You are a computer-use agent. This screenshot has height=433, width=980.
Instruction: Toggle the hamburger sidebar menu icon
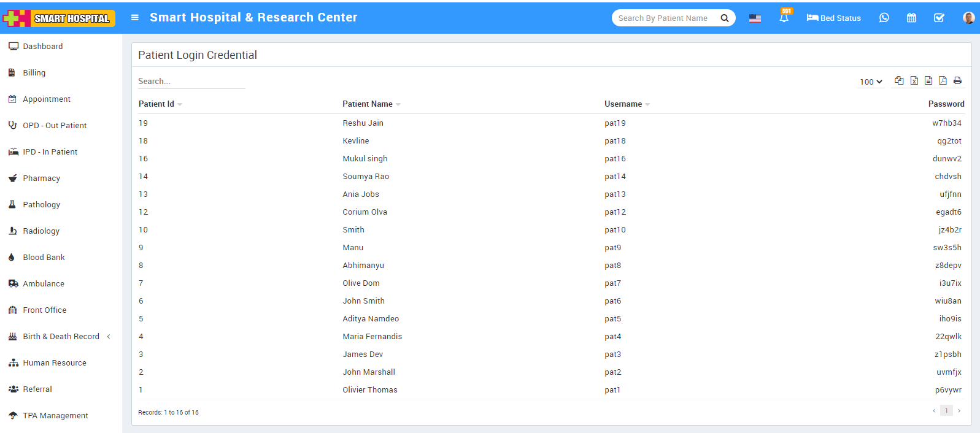[135, 18]
